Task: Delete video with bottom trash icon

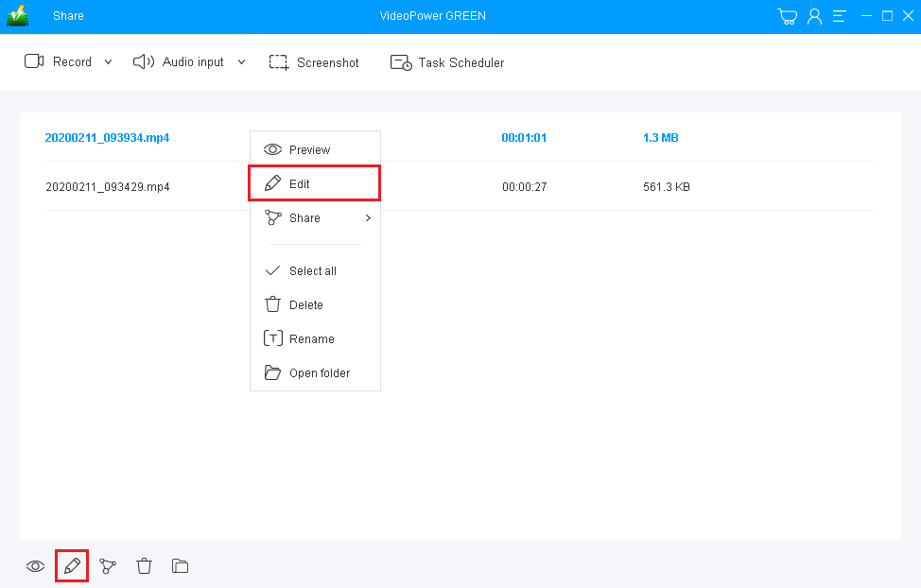Action: coord(144,566)
